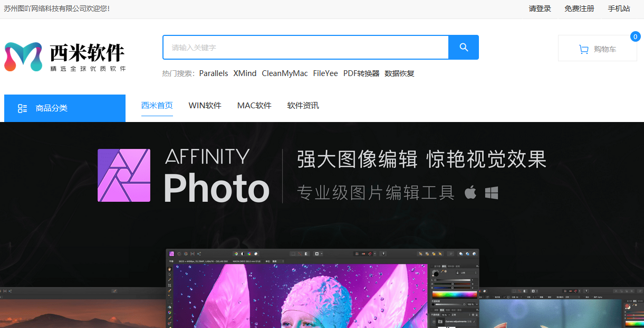
Task: Open the 软件资讯 tab
Action: point(303,105)
